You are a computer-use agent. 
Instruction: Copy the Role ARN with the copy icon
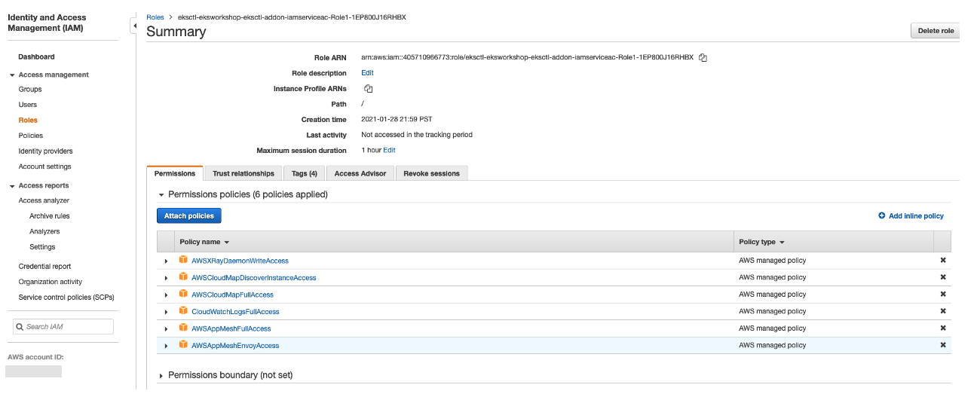click(x=703, y=57)
